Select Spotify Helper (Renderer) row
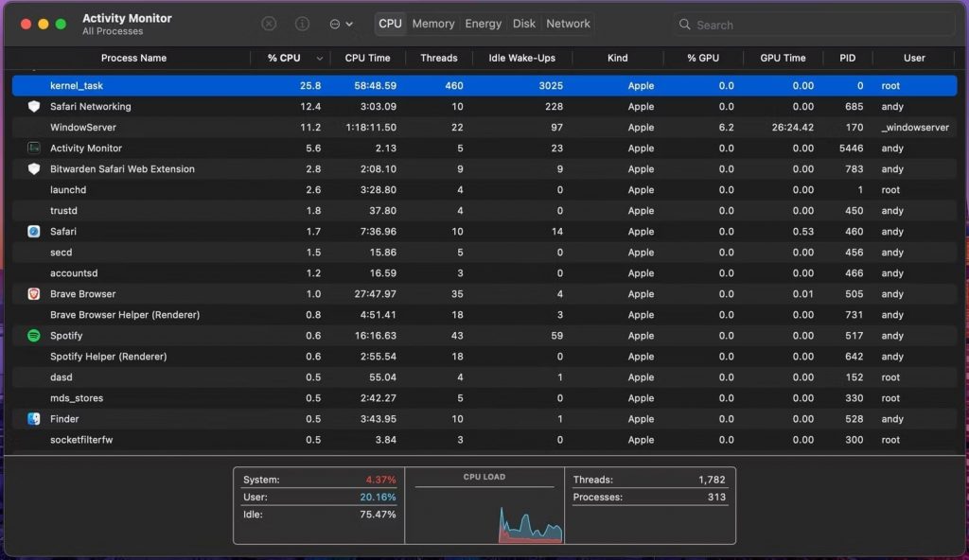This screenshot has width=969, height=560. [x=484, y=356]
